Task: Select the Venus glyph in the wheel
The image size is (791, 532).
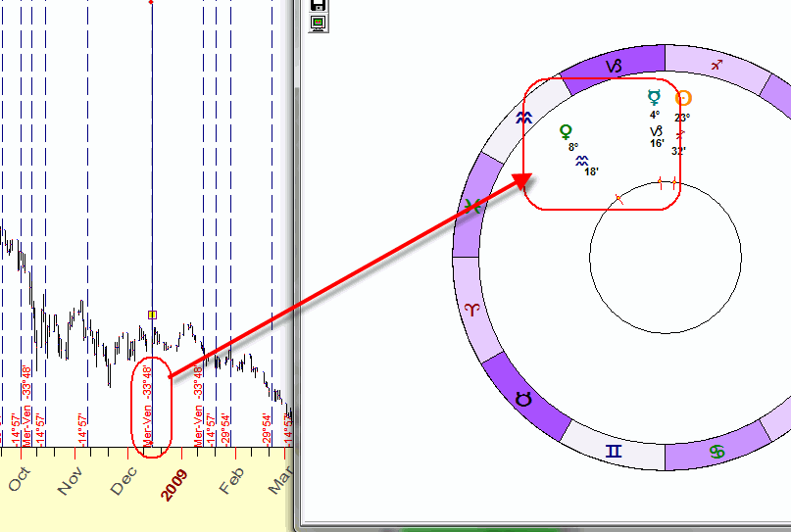Action: 566,131
